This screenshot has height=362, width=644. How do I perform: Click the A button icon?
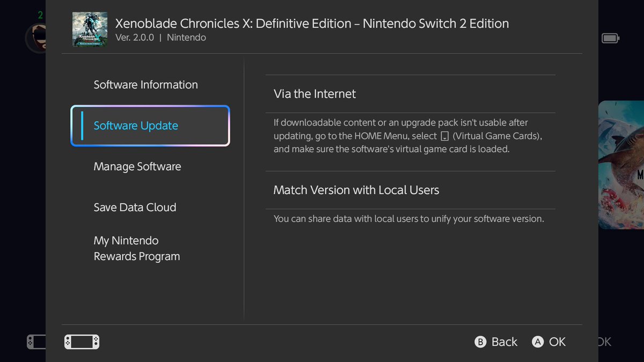click(x=538, y=342)
